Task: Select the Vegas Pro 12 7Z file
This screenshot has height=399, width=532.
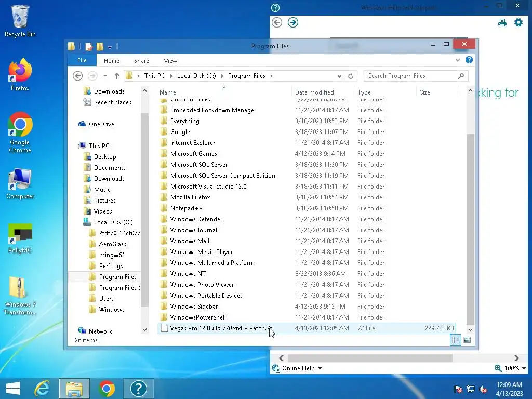Action: 307,328
